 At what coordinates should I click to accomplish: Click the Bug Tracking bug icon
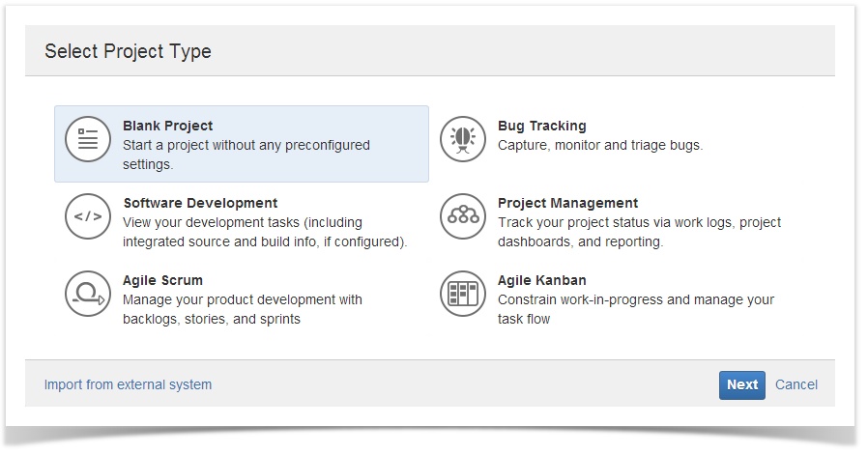tap(463, 139)
